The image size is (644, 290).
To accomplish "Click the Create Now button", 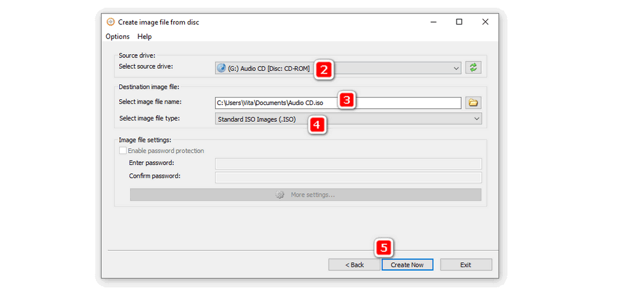I will click(x=407, y=265).
